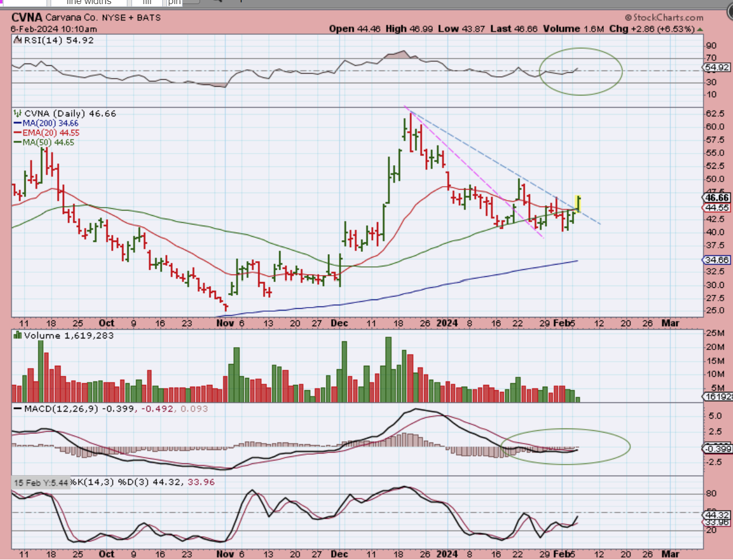Click the MACD(12,26,9) -0.399 label
The image size is (733, 560).
pos(79,409)
